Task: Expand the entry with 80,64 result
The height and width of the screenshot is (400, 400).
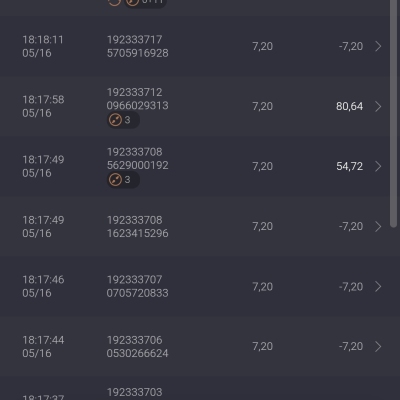Action: click(x=378, y=106)
